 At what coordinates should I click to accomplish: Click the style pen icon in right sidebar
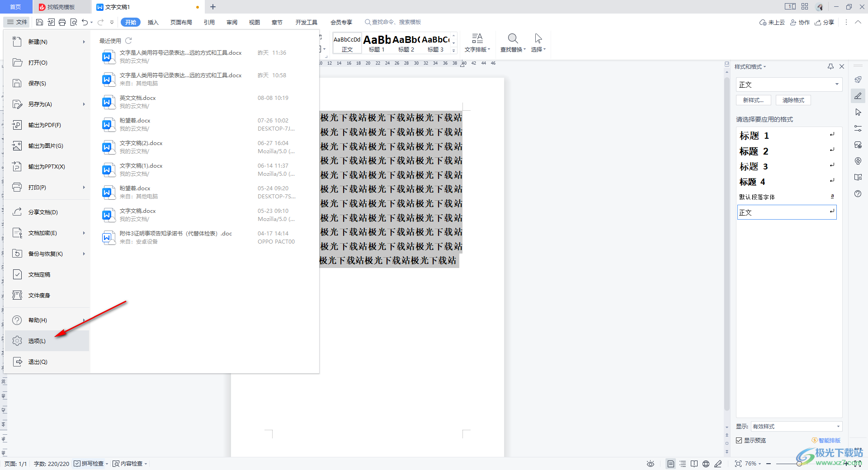click(x=858, y=96)
